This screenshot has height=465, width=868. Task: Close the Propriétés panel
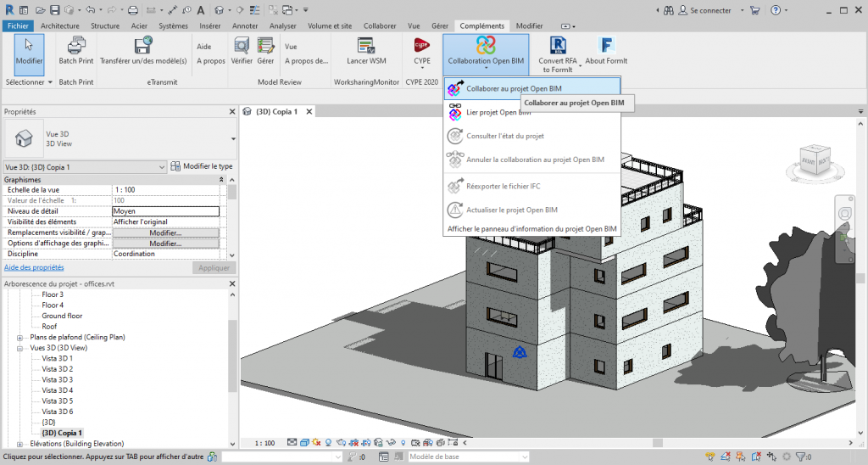click(x=232, y=112)
